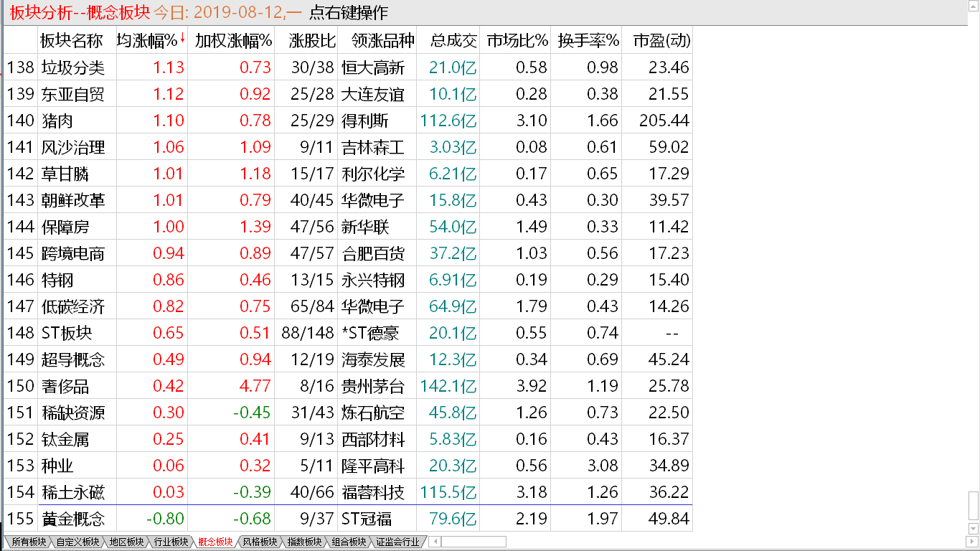Image resolution: width=980 pixels, height=551 pixels.
Task: Click leading stock 炼石航空
Action: (373, 413)
